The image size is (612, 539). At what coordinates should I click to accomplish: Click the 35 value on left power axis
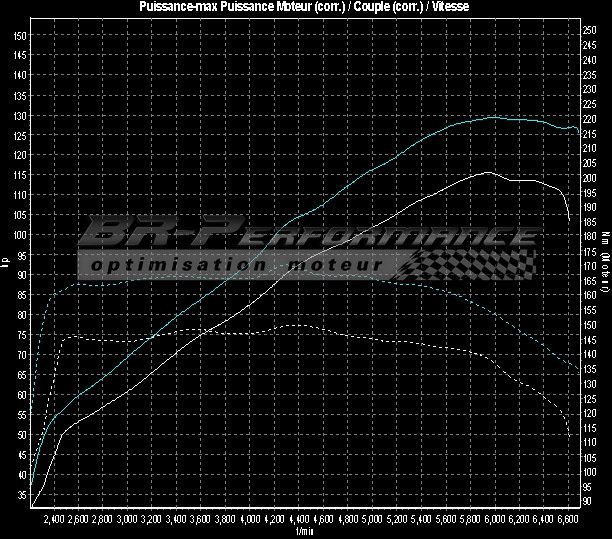coord(22,494)
